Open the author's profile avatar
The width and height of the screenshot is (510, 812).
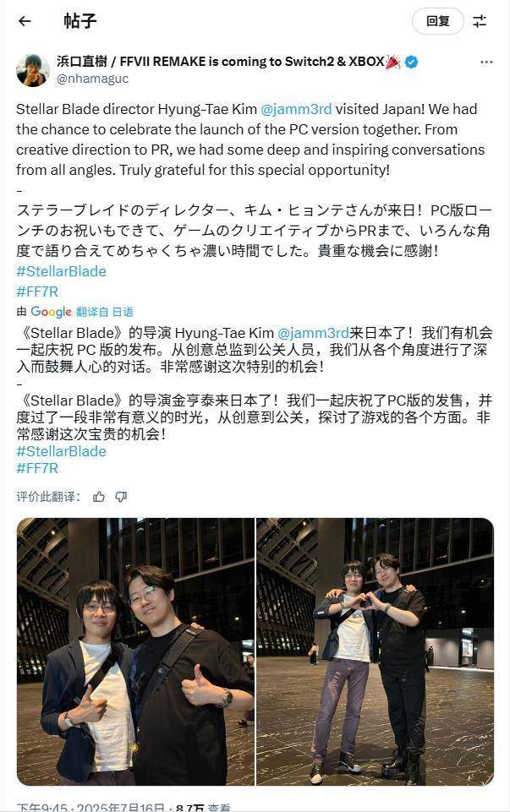(x=33, y=70)
